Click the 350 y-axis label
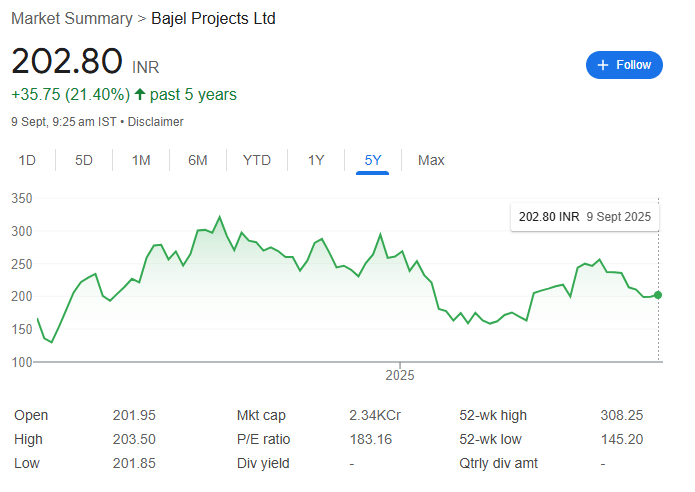The width and height of the screenshot is (695, 492). 22,198
